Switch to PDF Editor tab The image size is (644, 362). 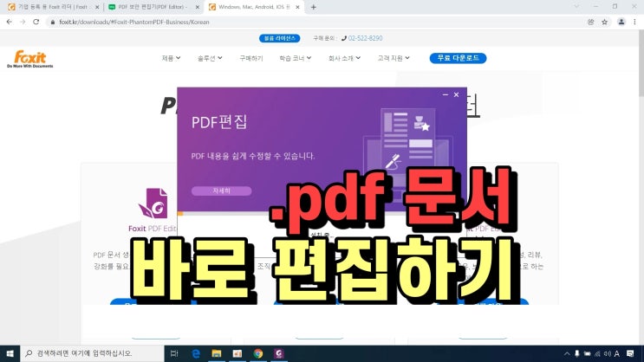(x=152, y=7)
